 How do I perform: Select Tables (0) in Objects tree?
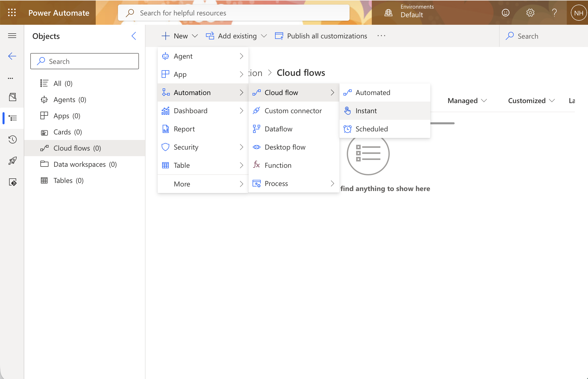pos(85,180)
